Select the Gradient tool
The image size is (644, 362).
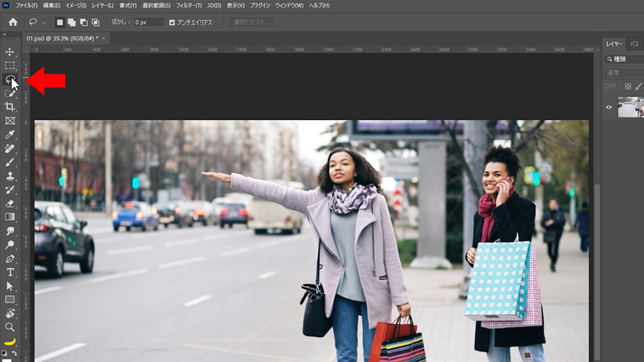(x=10, y=217)
